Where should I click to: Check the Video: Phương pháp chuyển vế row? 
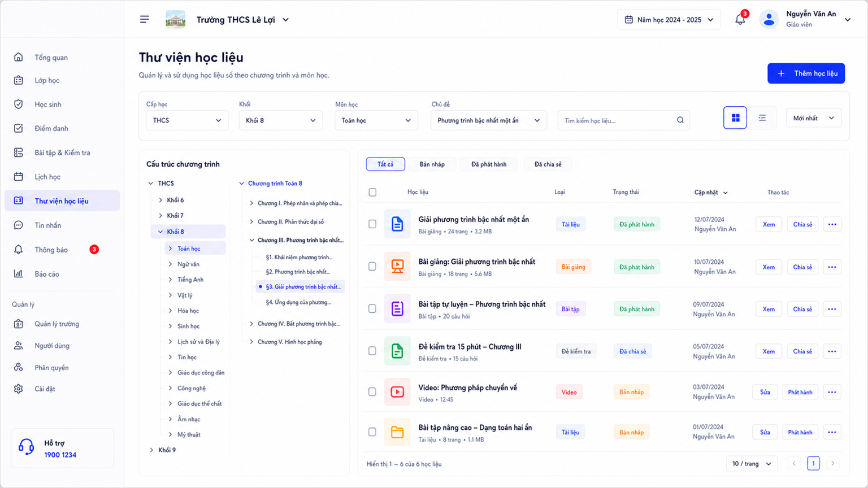(x=372, y=392)
